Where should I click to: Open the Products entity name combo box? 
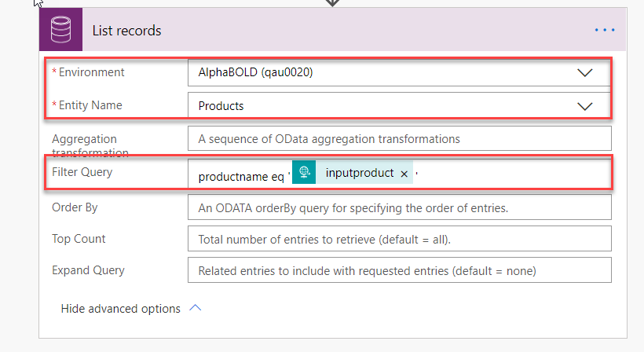tap(399, 105)
